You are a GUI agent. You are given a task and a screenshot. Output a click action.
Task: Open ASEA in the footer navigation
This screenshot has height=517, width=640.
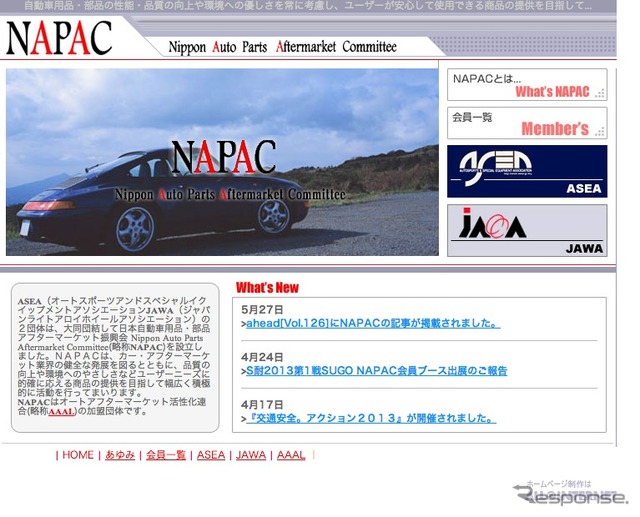tap(211, 455)
